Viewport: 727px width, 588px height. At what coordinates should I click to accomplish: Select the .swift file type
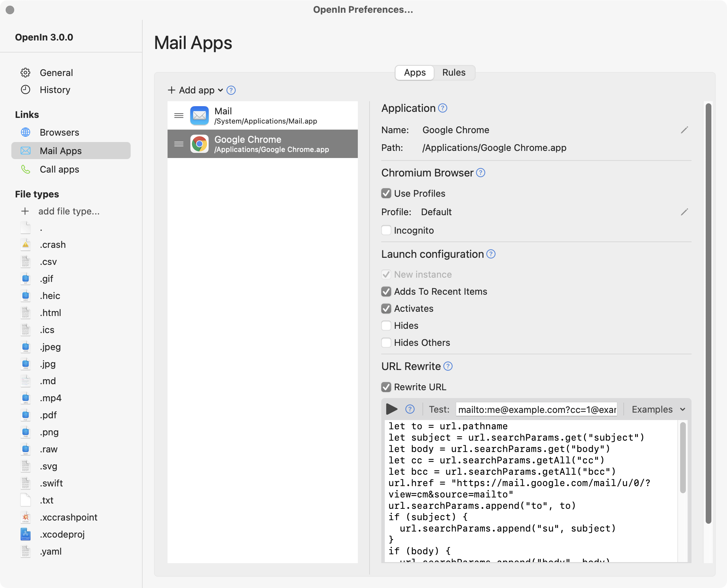click(51, 483)
